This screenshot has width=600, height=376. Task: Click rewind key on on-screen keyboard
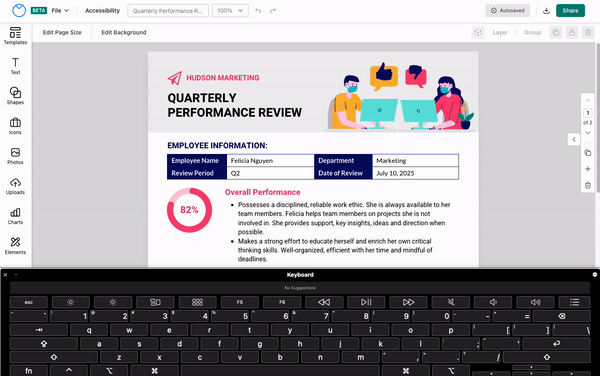pyautogui.click(x=324, y=302)
